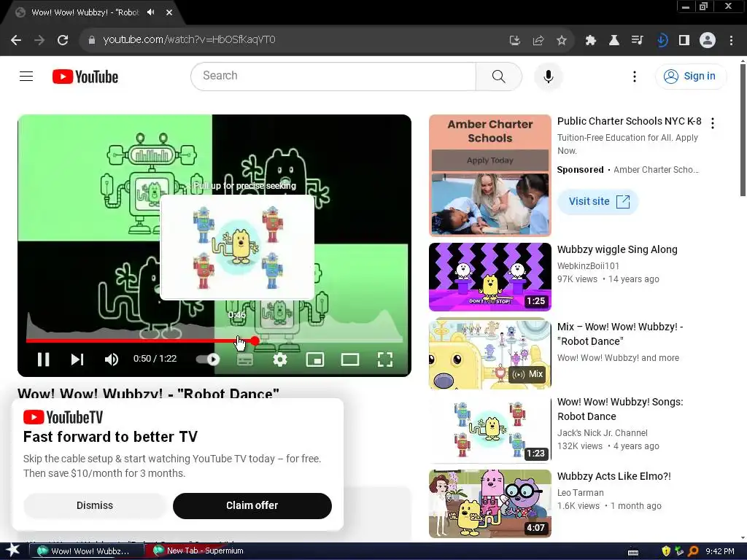Close the Wow! Wow! Wubbzy! tab

coord(169,12)
